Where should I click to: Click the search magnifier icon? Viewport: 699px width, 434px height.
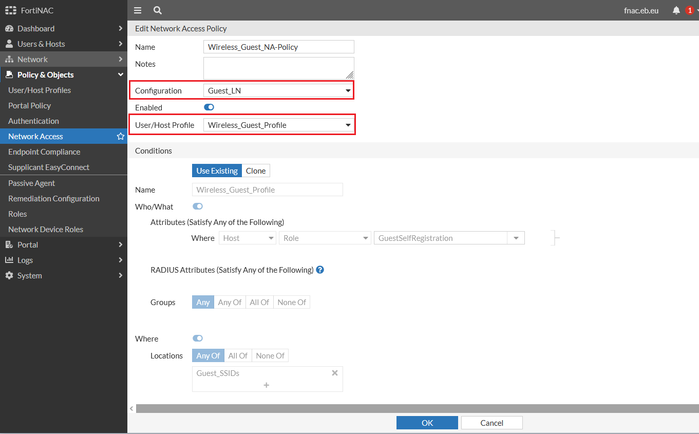158,10
